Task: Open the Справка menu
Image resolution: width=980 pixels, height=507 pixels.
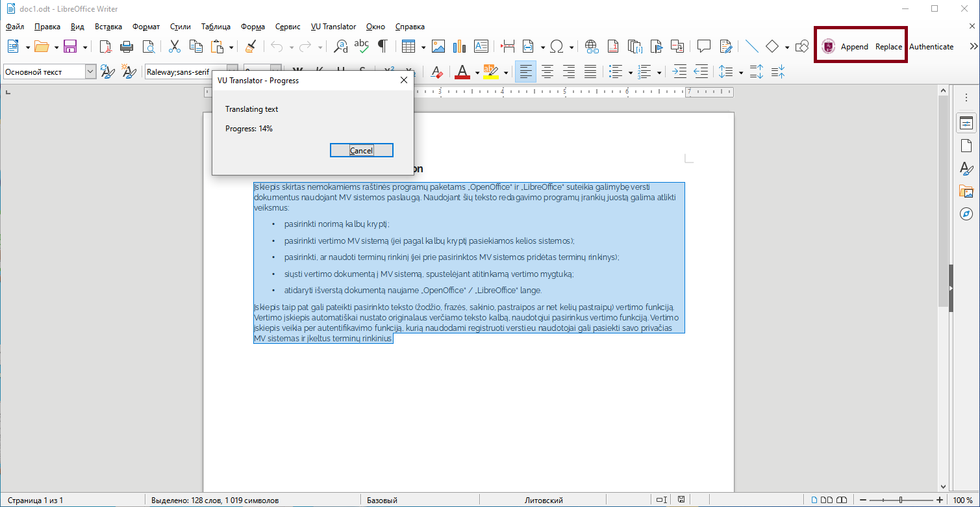Action: pos(410,27)
